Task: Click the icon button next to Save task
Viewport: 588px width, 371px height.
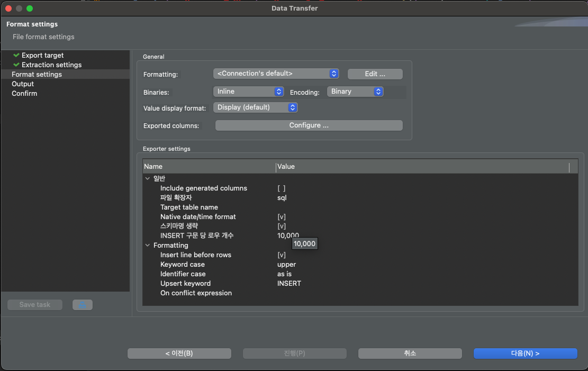Action: point(82,305)
